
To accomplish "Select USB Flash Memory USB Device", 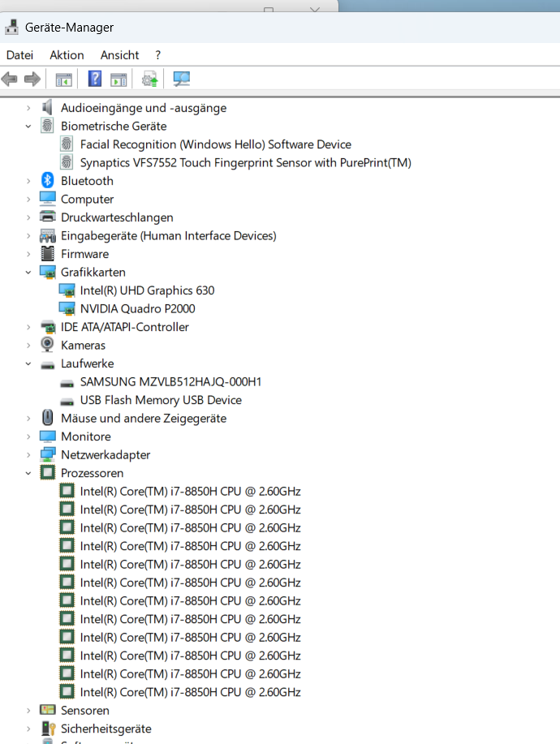I will tap(161, 400).
